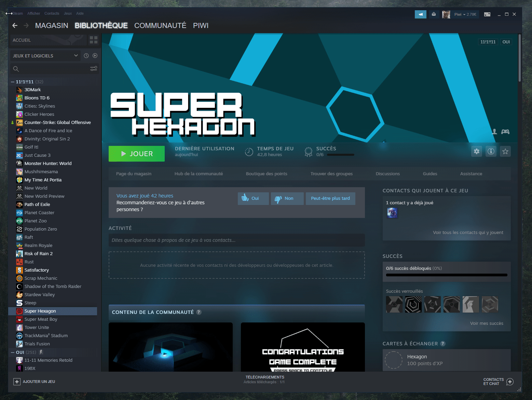Select first locked achievement icon
The width and height of the screenshot is (532, 400).
(394, 304)
